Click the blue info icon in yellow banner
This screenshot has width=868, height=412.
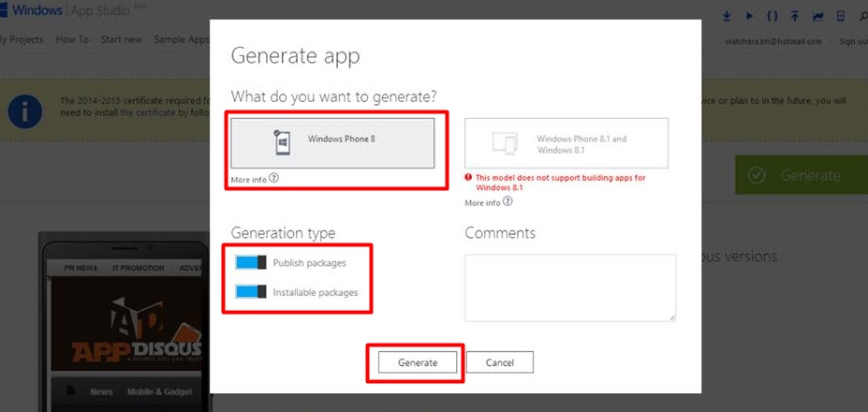[x=25, y=111]
